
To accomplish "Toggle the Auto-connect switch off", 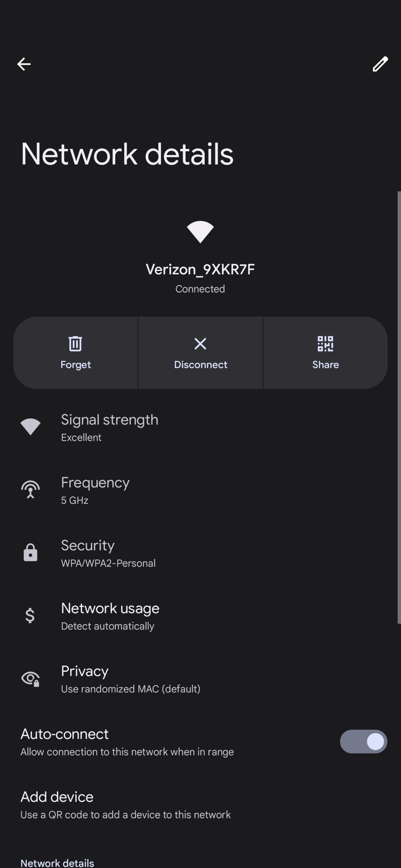I will [x=363, y=741].
